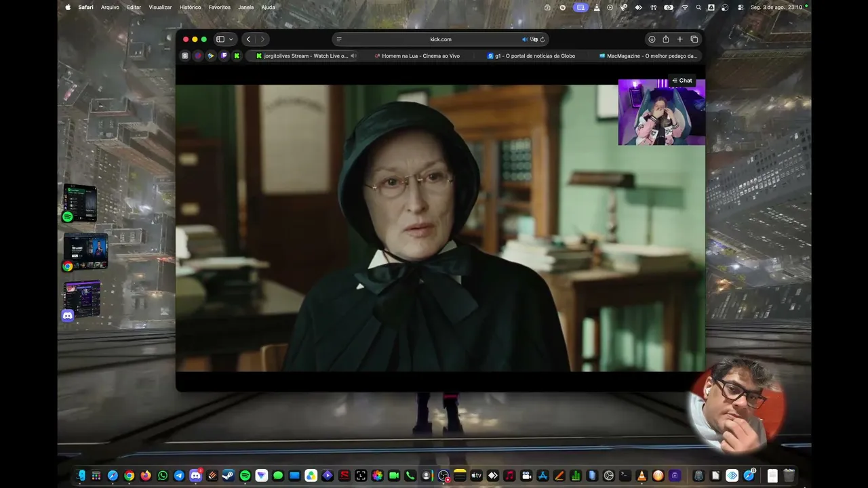Click the kick.com address field

[441, 39]
